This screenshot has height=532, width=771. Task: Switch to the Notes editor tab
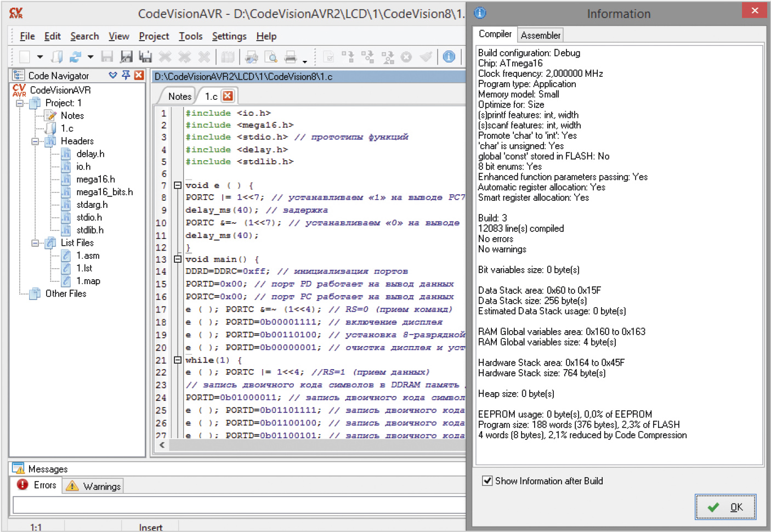179,97
